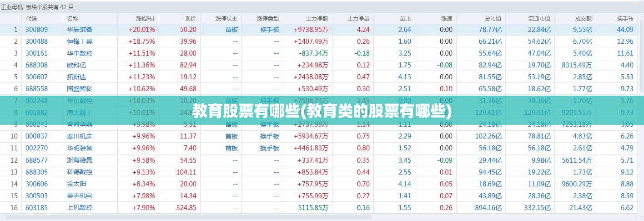Open stock 华明装备
Image resolution: width=644 pixels, height=221 pixels.
pos(80,148)
